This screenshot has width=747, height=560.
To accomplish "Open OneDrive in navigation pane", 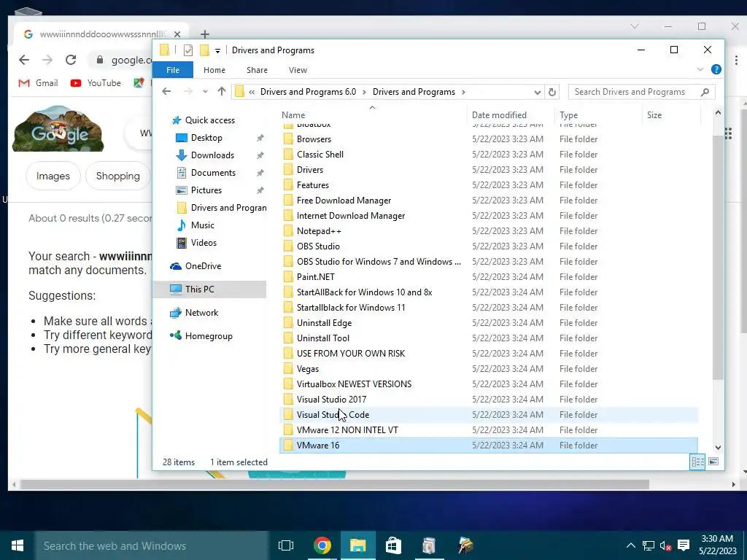I will [203, 265].
